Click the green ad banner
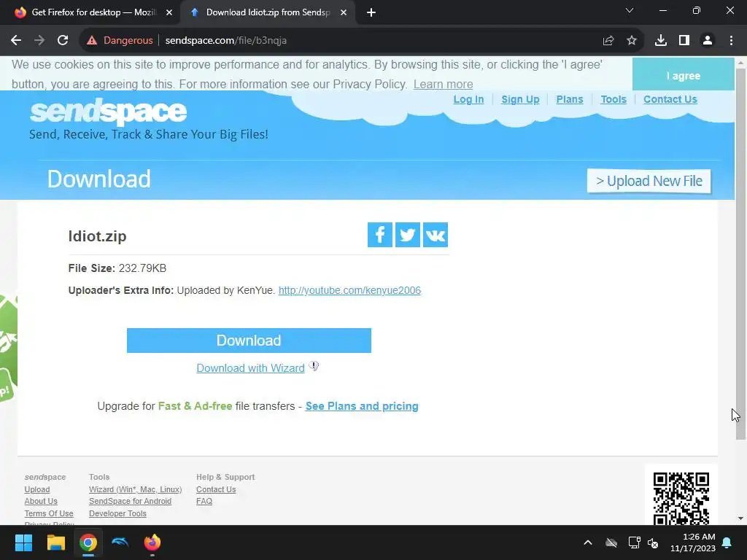Screen dimensions: 747x560 click(x=8, y=349)
